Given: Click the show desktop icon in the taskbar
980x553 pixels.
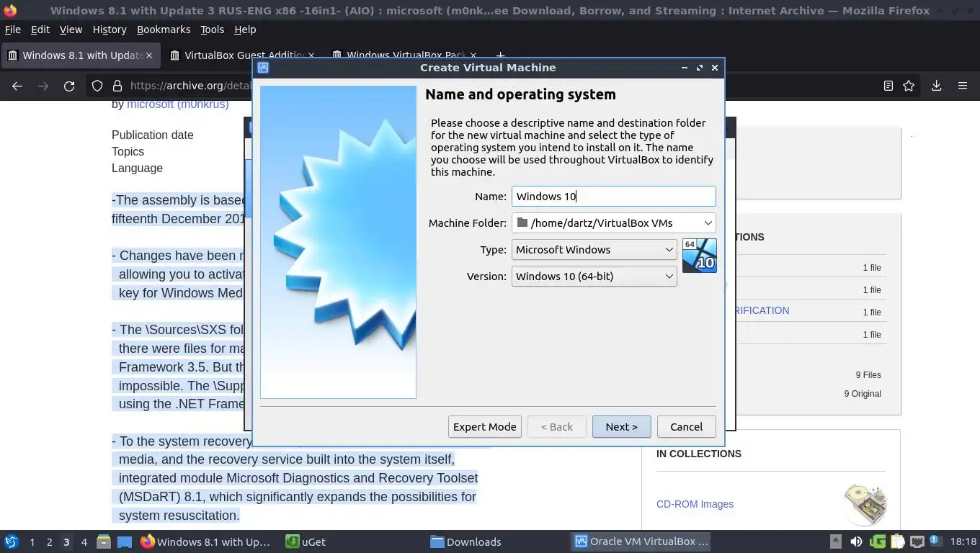Looking at the screenshot, I should click(x=125, y=541).
